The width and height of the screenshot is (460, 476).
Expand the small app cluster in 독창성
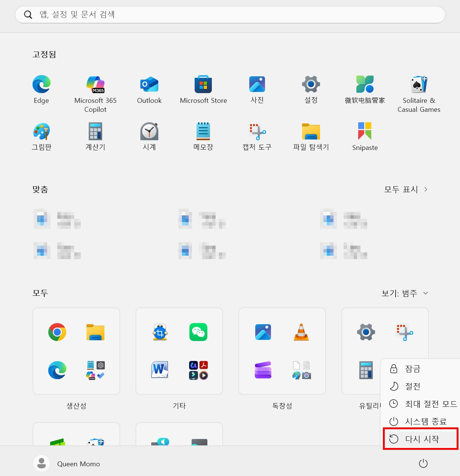[301, 370]
